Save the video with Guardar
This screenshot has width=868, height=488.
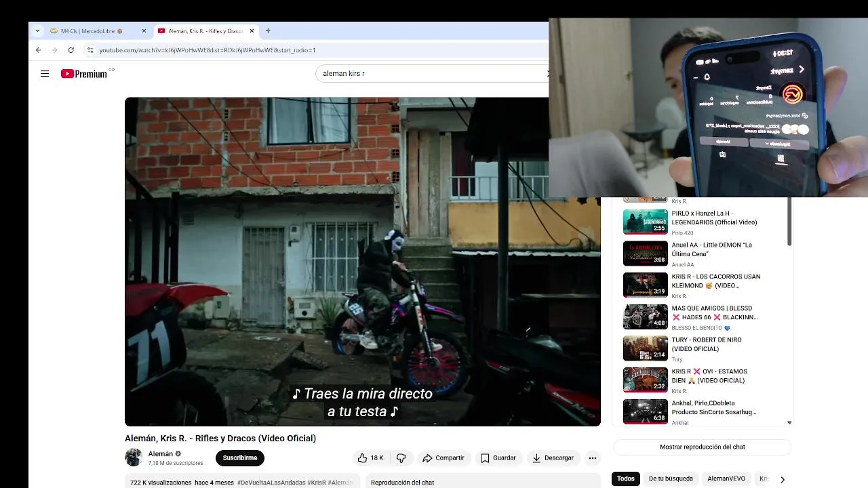click(498, 458)
